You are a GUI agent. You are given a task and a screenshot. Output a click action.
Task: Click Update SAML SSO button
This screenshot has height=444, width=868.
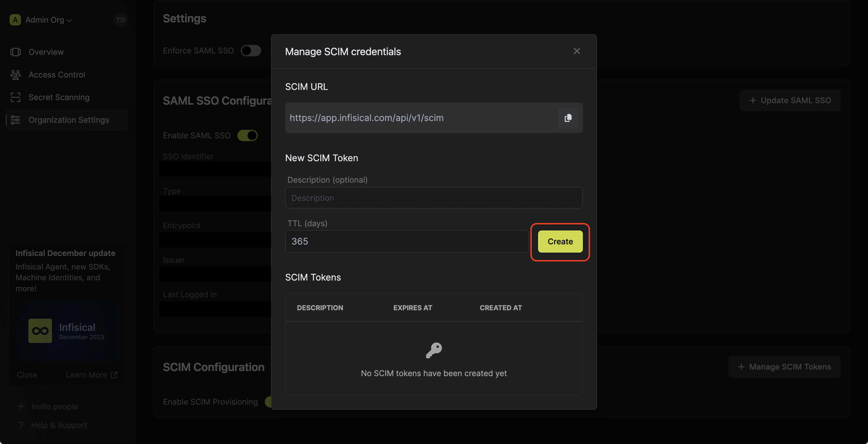pyautogui.click(x=790, y=100)
